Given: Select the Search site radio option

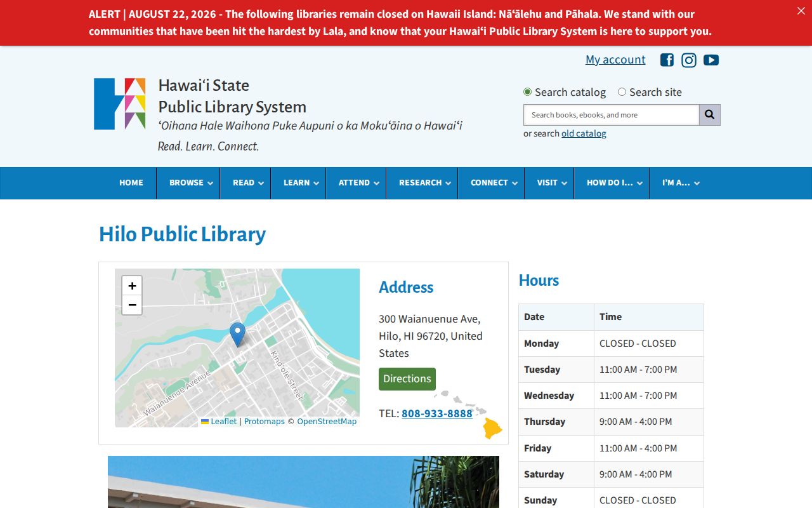Looking at the screenshot, I should click(622, 92).
